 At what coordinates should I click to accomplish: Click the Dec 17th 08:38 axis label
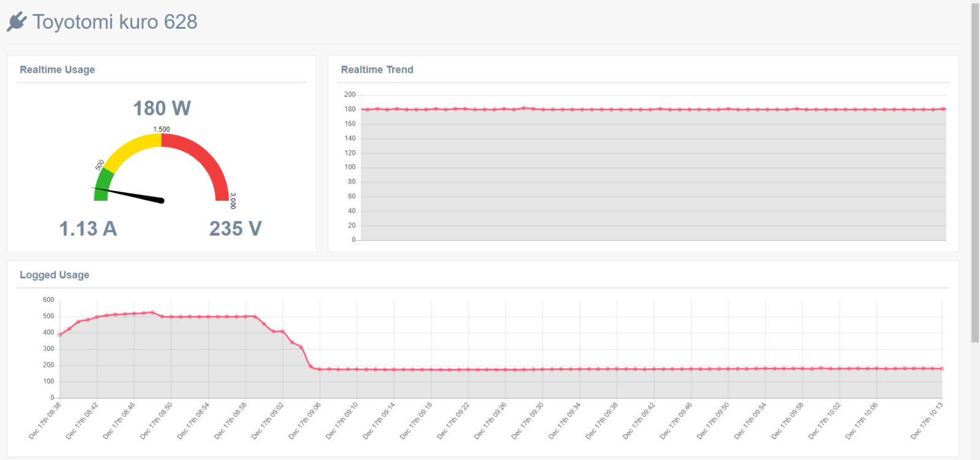[x=45, y=421]
